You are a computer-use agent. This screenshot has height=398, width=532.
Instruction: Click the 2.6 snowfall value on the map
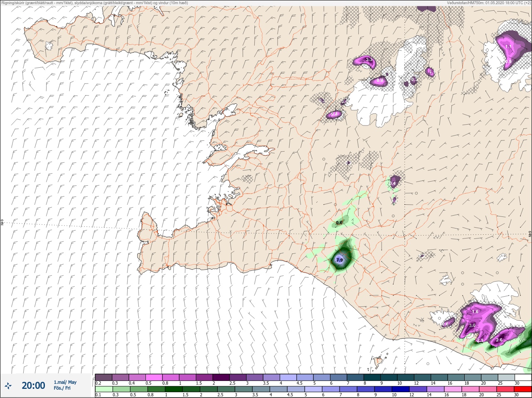pos(499,340)
